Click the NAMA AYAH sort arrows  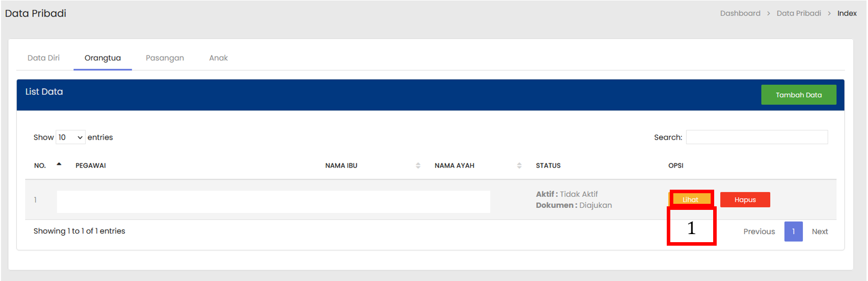coord(519,165)
